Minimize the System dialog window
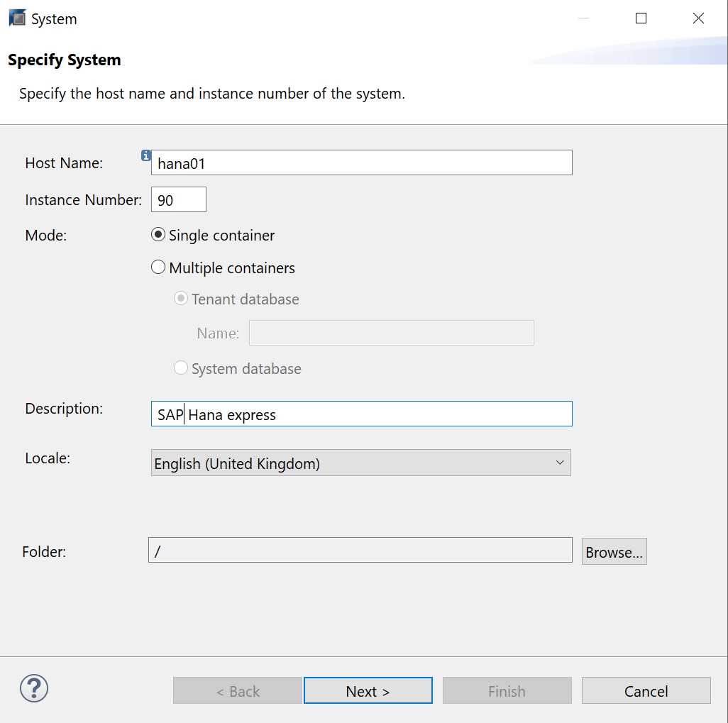 [x=584, y=19]
